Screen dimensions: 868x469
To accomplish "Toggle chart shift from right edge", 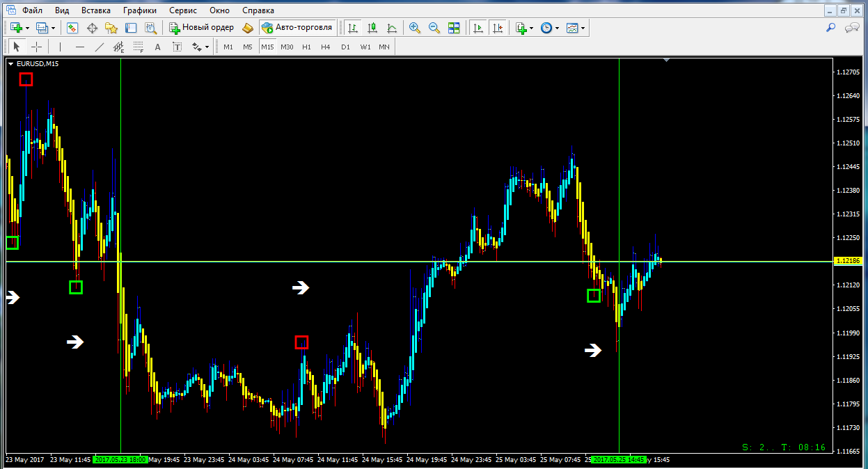I will (497, 28).
